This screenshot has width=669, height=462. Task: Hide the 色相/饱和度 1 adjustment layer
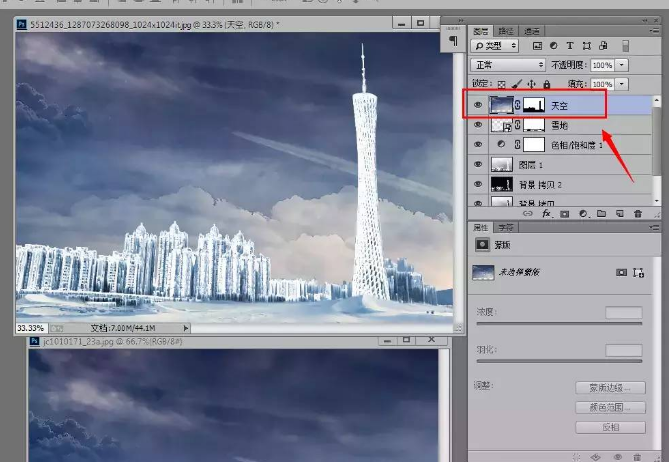pos(478,145)
